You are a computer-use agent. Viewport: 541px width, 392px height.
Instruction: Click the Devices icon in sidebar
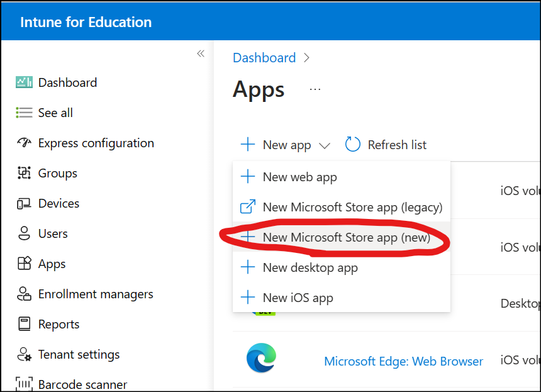point(24,203)
